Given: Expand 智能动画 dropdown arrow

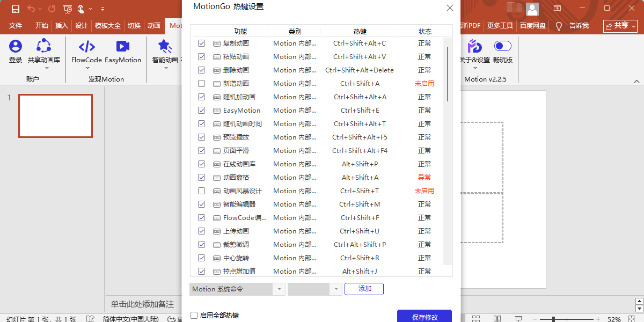Looking at the screenshot, I should tap(165, 68).
